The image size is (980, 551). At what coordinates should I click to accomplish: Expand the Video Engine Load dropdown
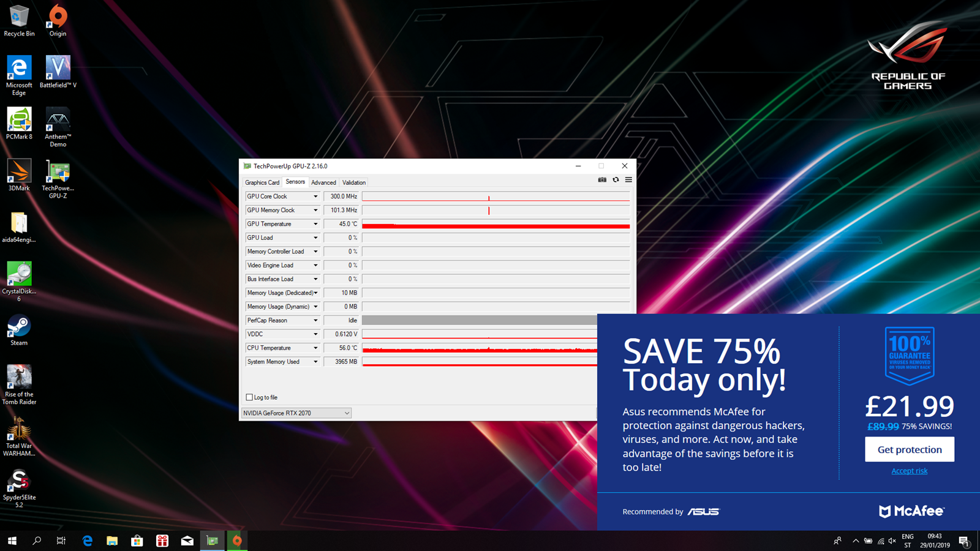315,265
